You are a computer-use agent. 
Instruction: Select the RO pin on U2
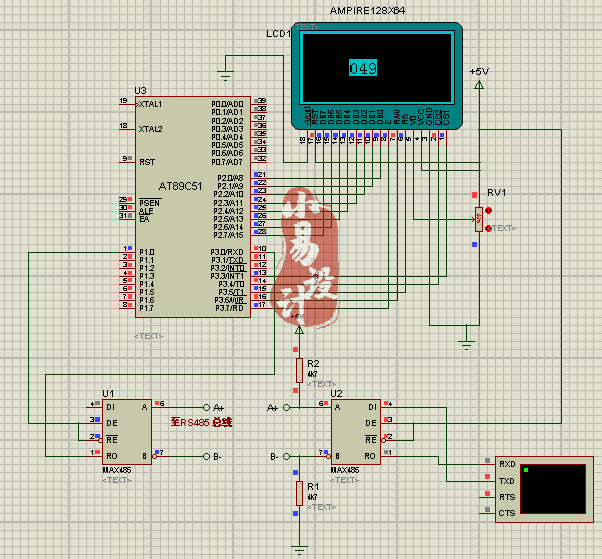(x=370, y=456)
